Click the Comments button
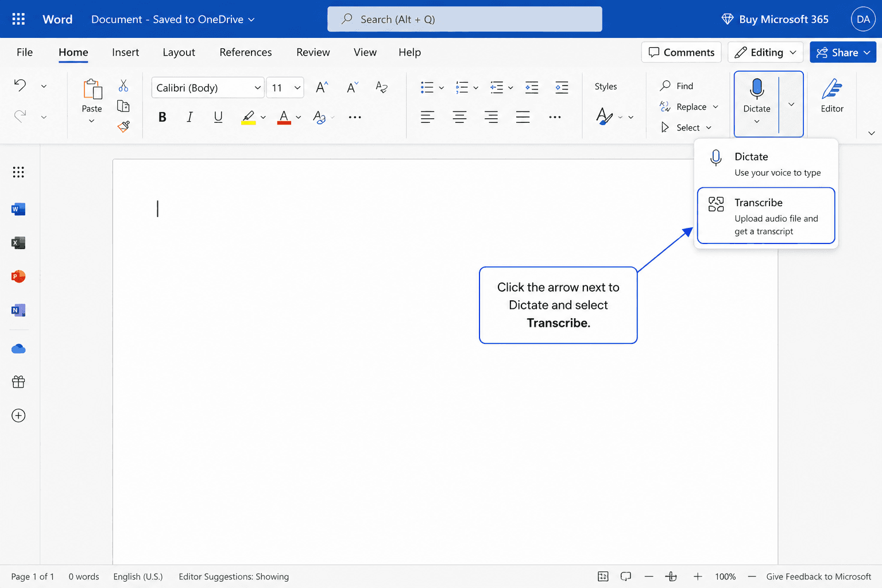Viewport: 882px width, 588px height. click(x=682, y=52)
